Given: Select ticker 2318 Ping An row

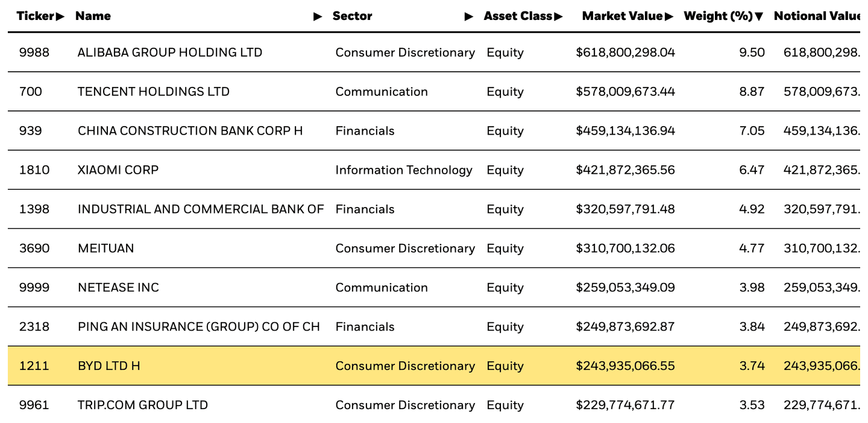Looking at the screenshot, I should coord(34,327).
